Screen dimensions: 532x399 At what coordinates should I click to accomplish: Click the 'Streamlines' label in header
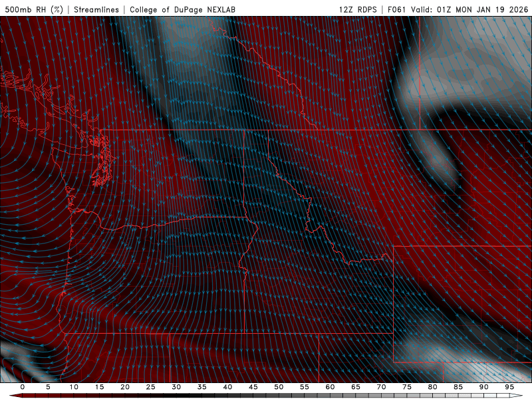pyautogui.click(x=96, y=9)
